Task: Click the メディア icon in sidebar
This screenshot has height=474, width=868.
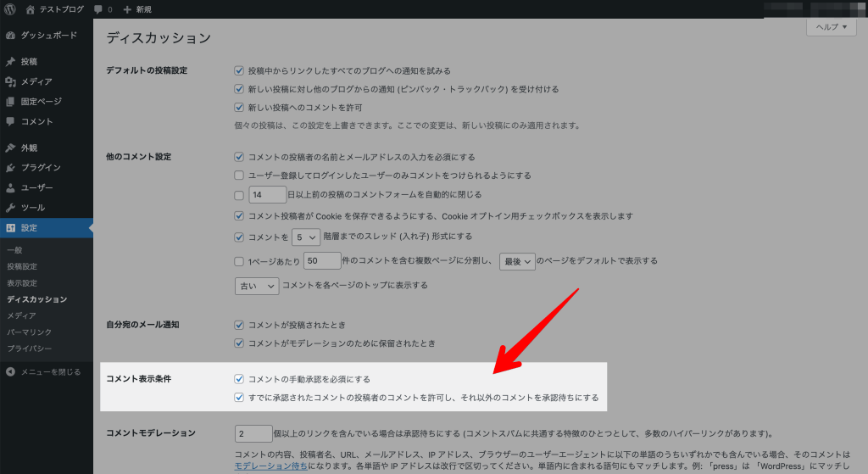Action: tap(10, 81)
